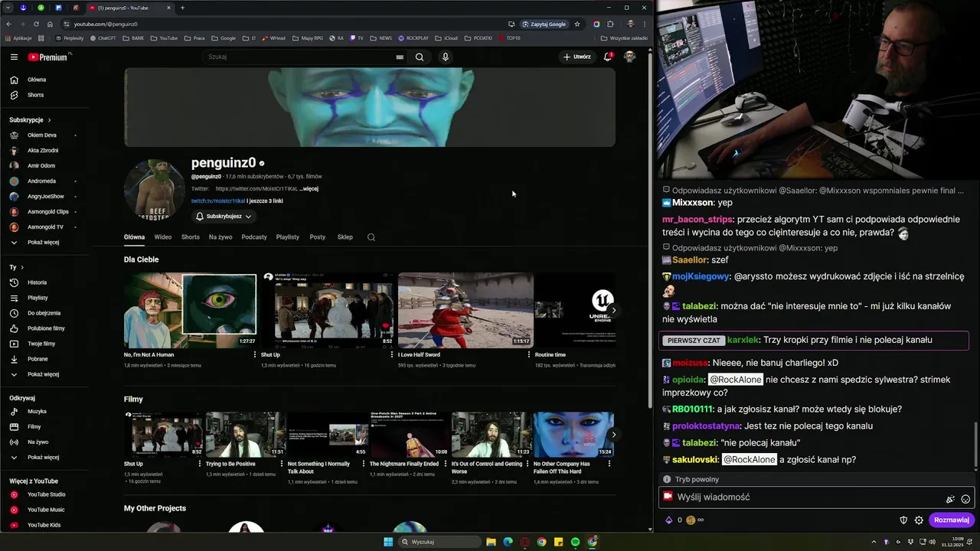The height and width of the screenshot is (551, 980).
Task: Open the on-screen keyboard icon in search
Action: tap(400, 57)
